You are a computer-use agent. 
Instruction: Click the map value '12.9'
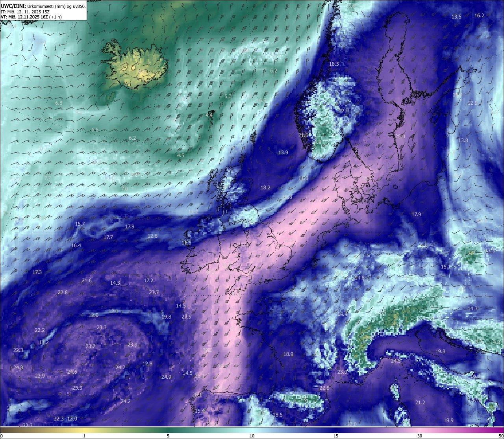472,103
